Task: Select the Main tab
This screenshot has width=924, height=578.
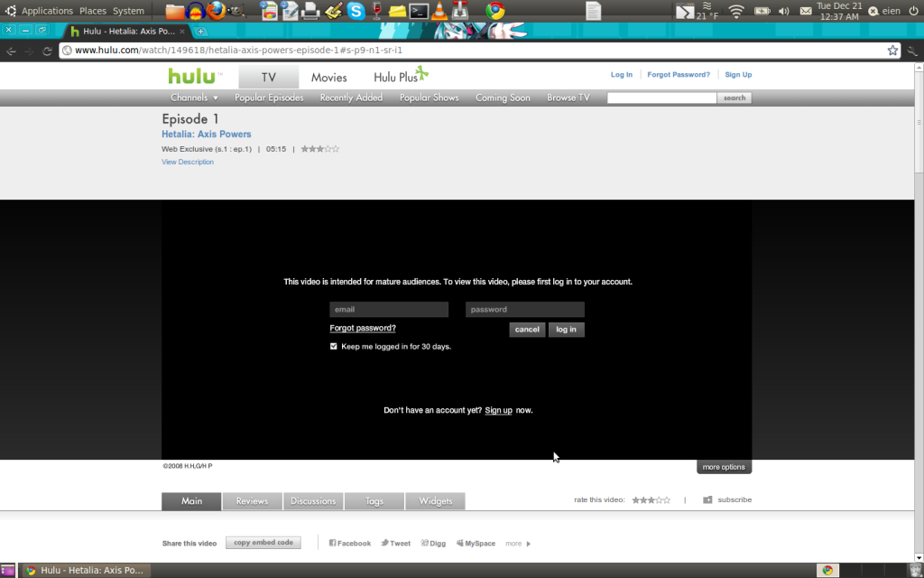Action: click(x=191, y=500)
